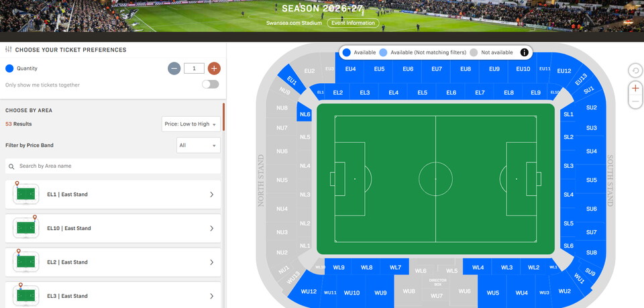Open the Filter by Price Band dropdown
The width and height of the screenshot is (644, 308).
point(198,145)
